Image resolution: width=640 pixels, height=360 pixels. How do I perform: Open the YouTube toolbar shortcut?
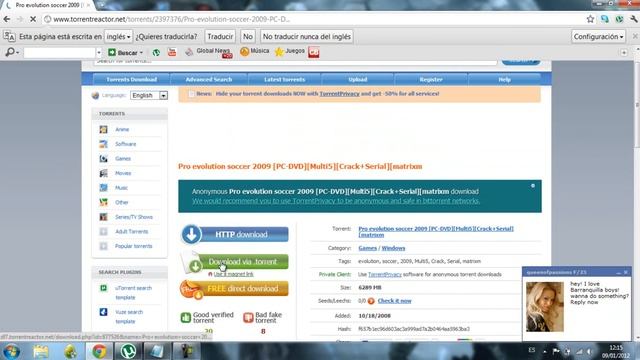point(172,52)
